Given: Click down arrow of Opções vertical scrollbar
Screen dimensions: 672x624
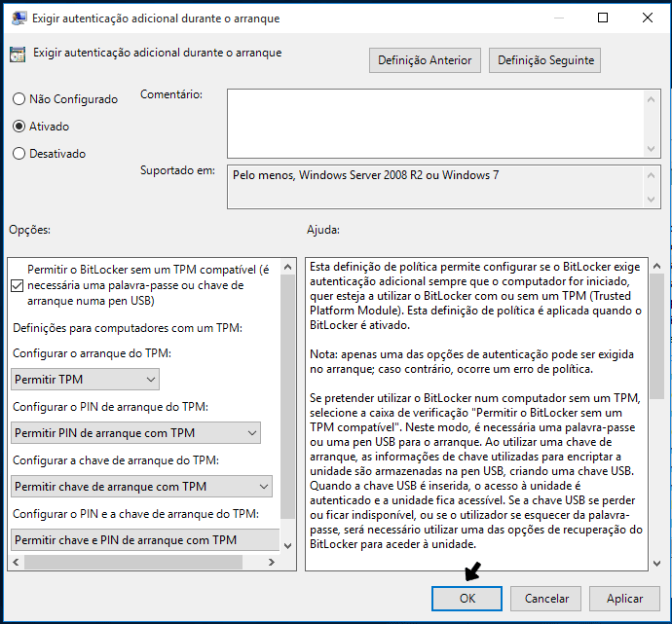Looking at the screenshot, I should [288, 545].
